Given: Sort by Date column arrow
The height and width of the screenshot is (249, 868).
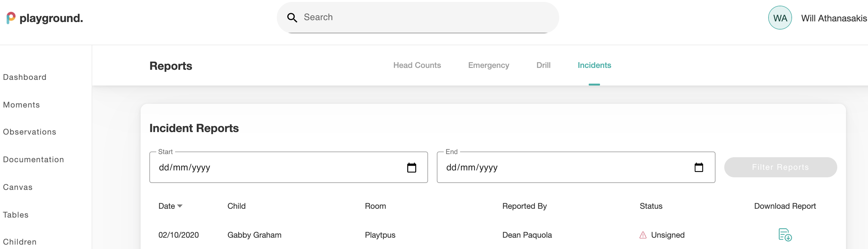Looking at the screenshot, I should [179, 206].
